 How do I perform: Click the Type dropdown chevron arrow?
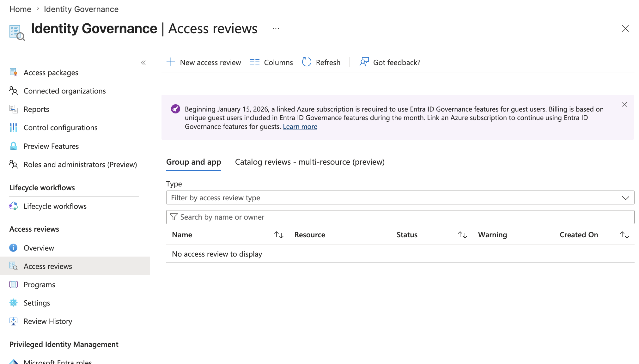[x=625, y=198]
